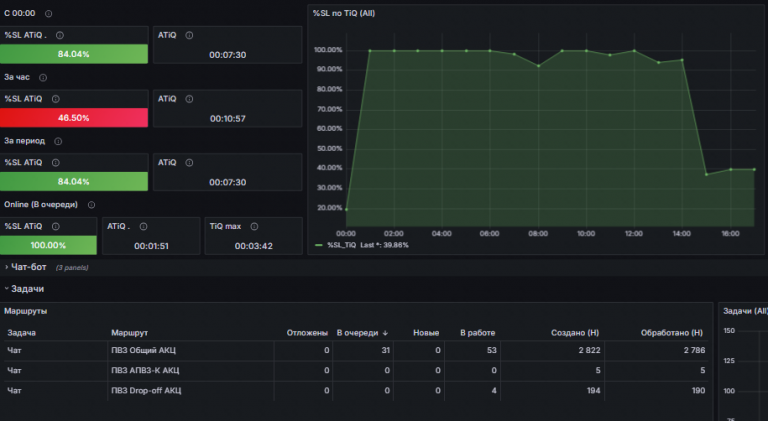Image resolution: width=768 pixels, height=421 pixels.
Task: Sort table by the В очереди column header
Action: click(x=358, y=333)
